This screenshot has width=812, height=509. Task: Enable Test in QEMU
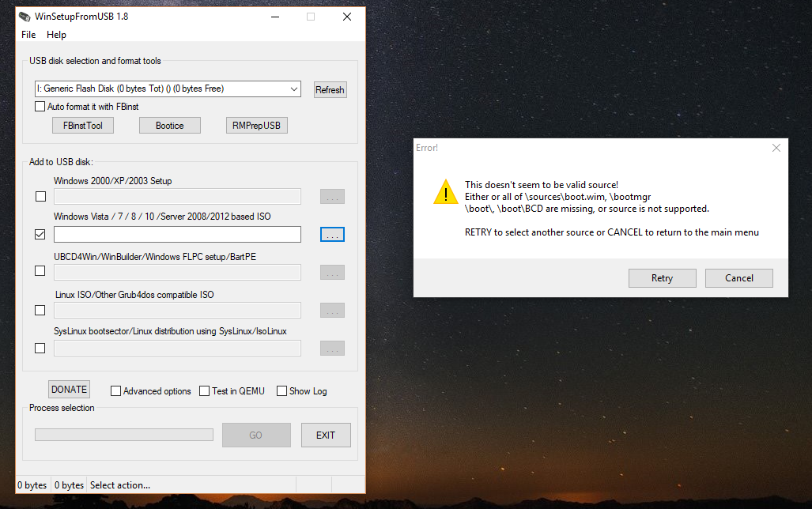(205, 391)
